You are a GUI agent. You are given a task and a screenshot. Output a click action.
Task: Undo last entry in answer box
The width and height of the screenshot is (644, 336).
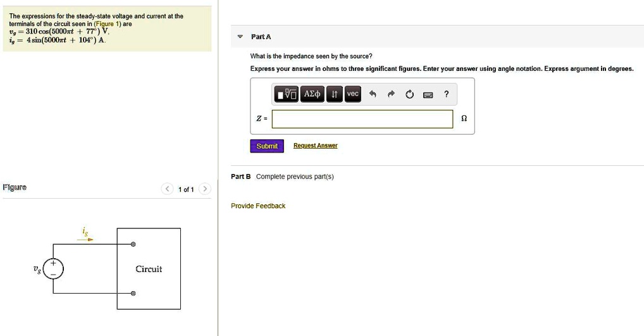pyautogui.click(x=373, y=94)
